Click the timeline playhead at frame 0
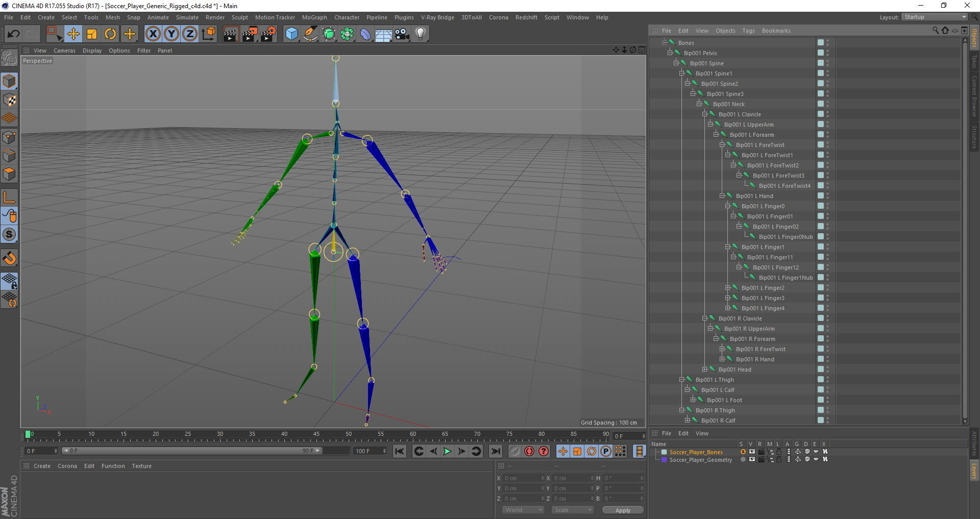This screenshot has height=519, width=980. [28, 434]
